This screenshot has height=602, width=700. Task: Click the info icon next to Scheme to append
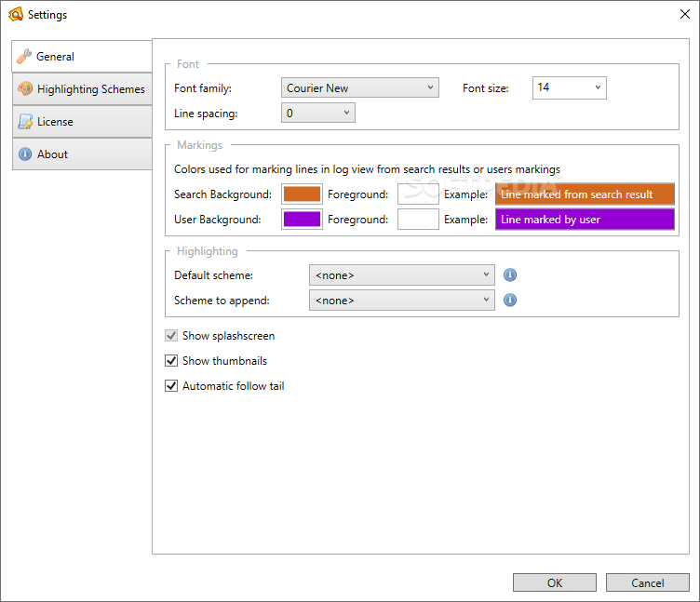[510, 300]
